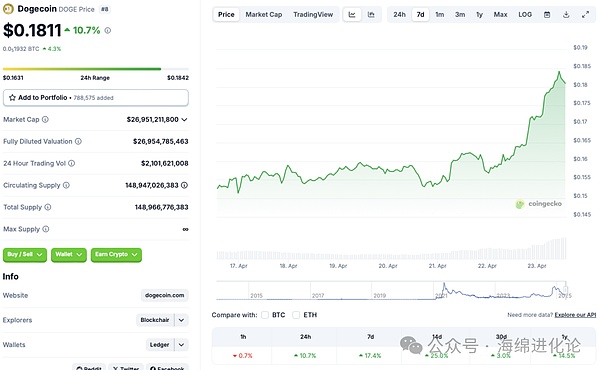Click the Explore our API link
The height and width of the screenshot is (370, 600).
tap(575, 315)
